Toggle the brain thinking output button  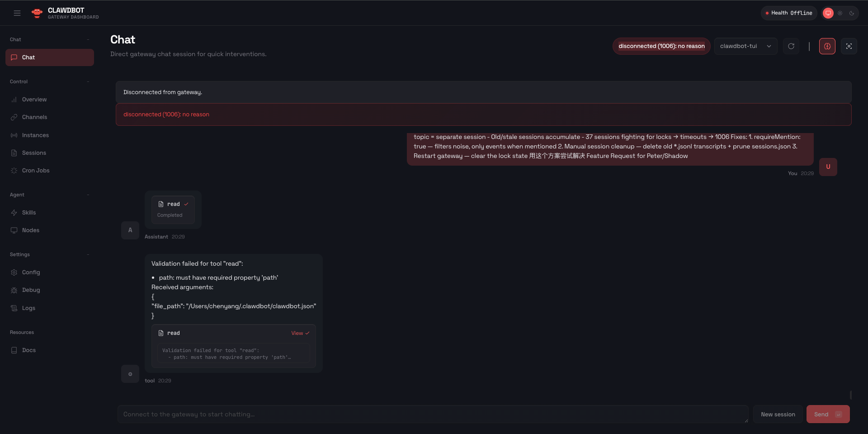(x=827, y=46)
